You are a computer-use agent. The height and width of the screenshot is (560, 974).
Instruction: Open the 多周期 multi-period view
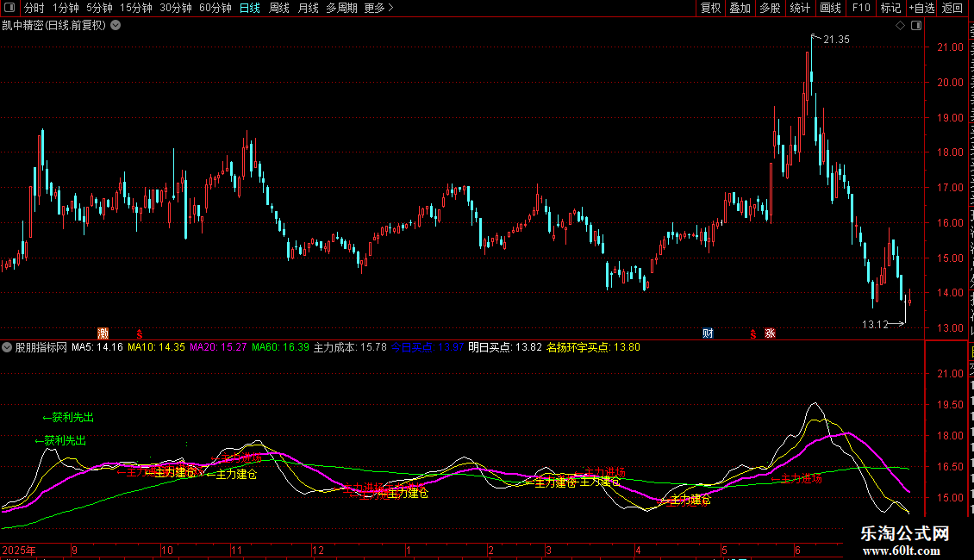341,8
